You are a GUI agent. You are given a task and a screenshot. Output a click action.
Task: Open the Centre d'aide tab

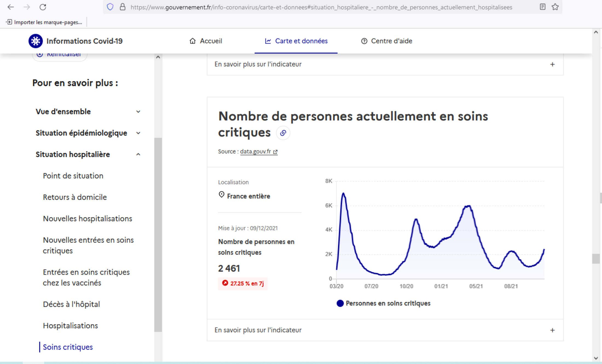point(386,41)
